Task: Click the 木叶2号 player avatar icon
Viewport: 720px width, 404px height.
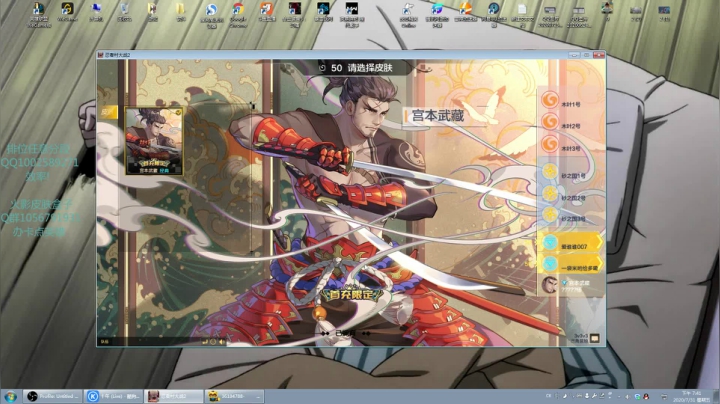Action: 549,122
